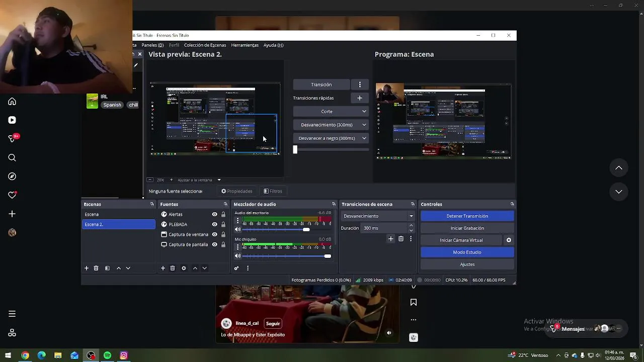The height and width of the screenshot is (362, 644).
Task: Add a quick transition with plus button
Action: point(360,98)
